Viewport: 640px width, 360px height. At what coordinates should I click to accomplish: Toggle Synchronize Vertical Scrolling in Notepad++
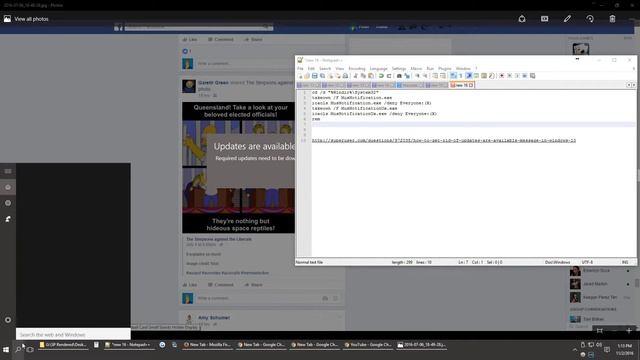click(435, 76)
